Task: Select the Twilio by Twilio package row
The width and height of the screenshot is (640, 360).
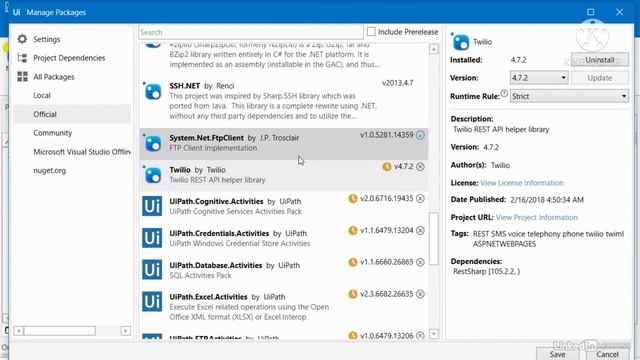Action: tap(284, 175)
